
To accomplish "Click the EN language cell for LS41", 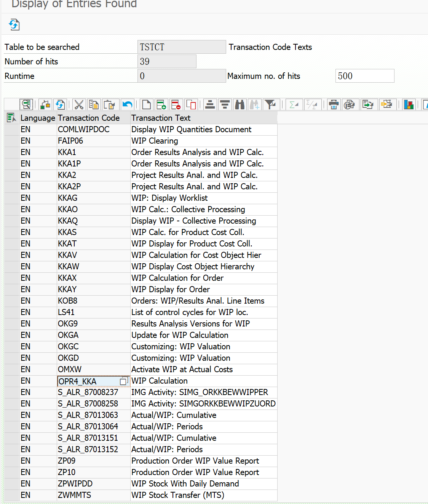I will (38, 312).
